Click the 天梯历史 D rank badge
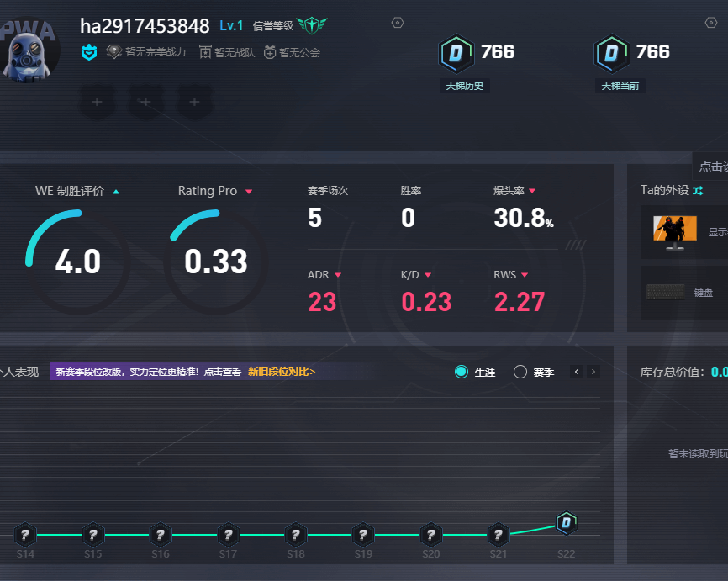 pyautogui.click(x=456, y=53)
